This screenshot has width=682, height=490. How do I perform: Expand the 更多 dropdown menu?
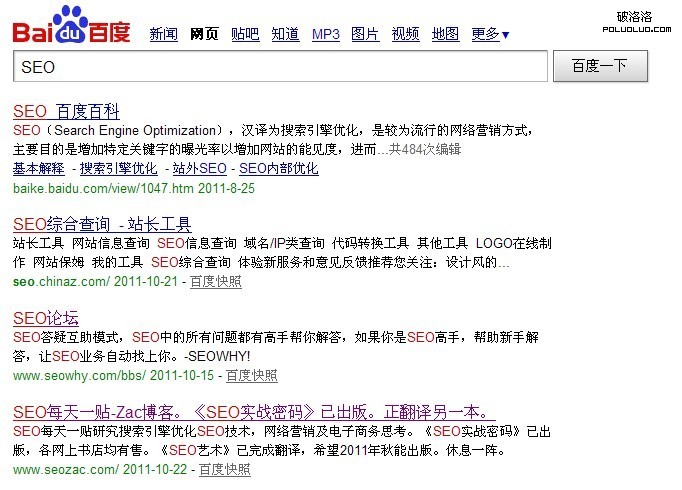tap(490, 34)
